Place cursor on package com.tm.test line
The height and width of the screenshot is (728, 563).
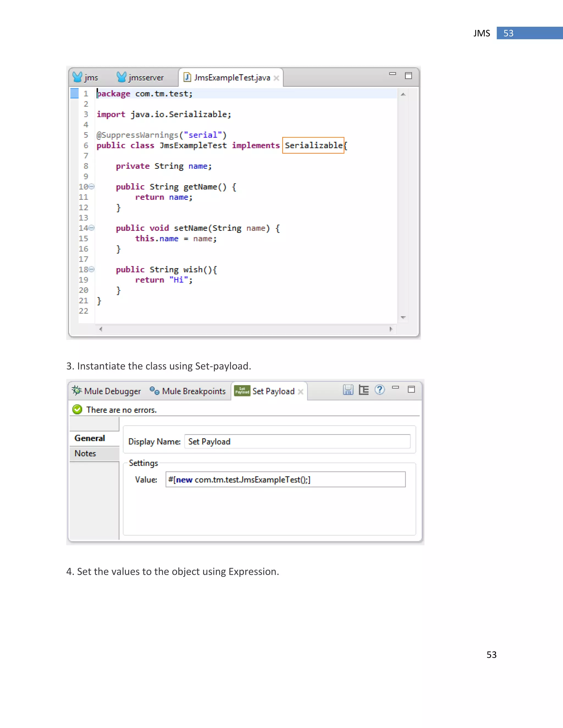(x=144, y=94)
